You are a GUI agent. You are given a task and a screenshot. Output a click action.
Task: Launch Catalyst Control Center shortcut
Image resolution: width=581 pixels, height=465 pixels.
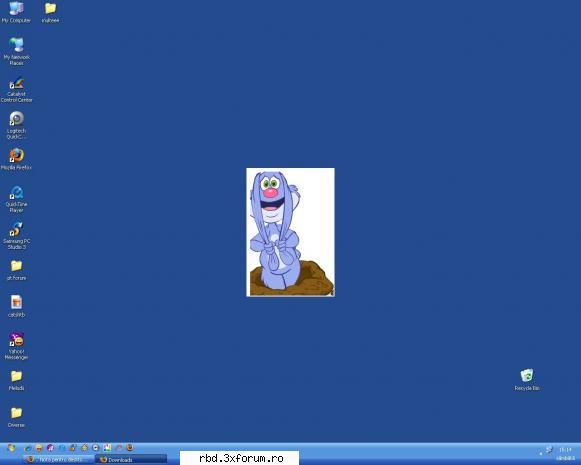[16, 89]
